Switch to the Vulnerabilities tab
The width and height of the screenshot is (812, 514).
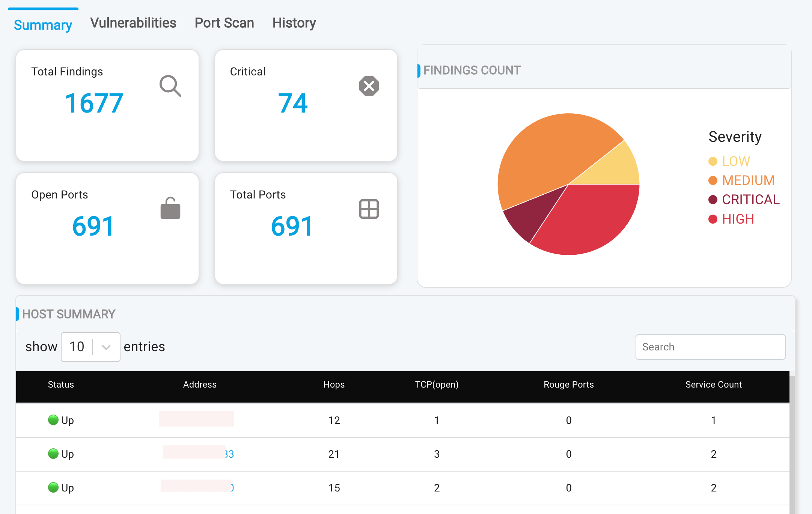coord(133,23)
